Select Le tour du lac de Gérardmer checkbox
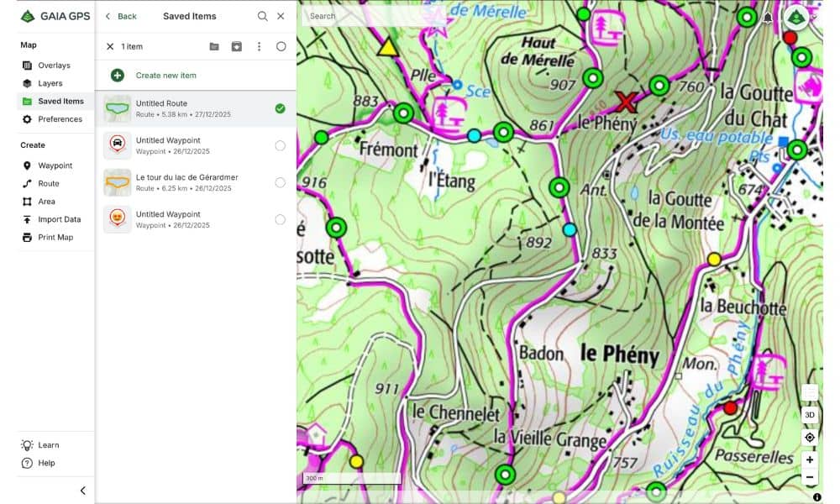The height and width of the screenshot is (504, 840). click(280, 182)
